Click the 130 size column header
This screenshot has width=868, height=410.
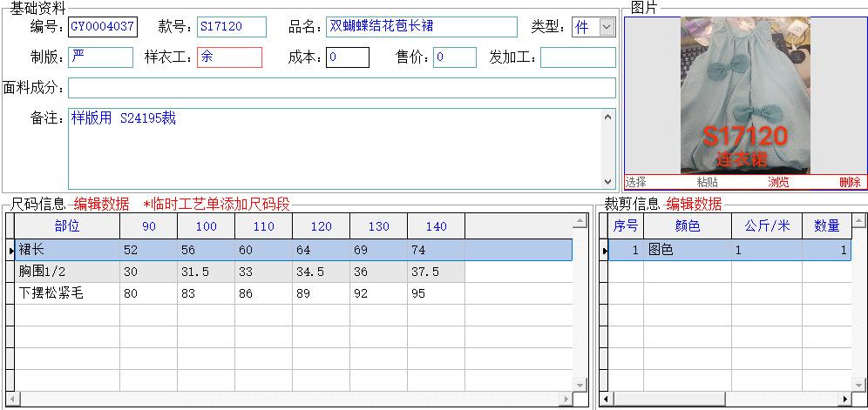coord(379,226)
